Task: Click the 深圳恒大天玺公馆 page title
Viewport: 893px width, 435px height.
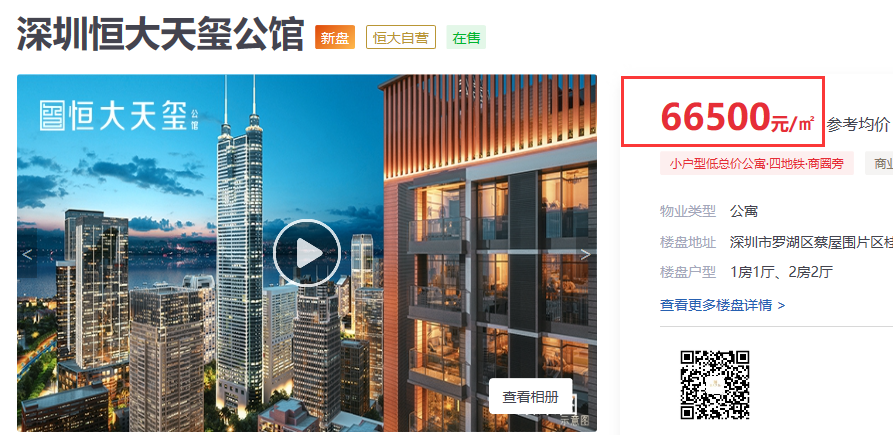Action: pos(161,35)
